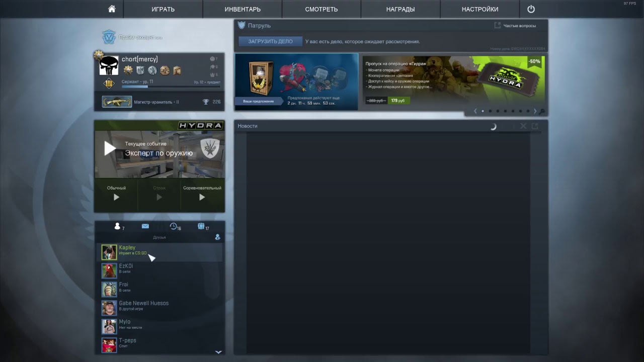Open the messages envelope tab

145,226
